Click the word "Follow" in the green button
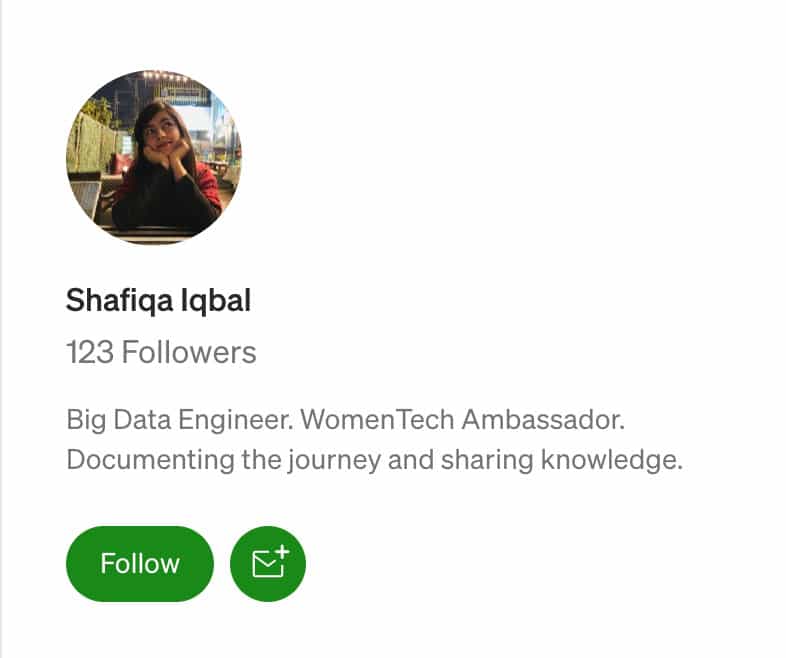Viewport: 786px width, 658px height. (140, 564)
